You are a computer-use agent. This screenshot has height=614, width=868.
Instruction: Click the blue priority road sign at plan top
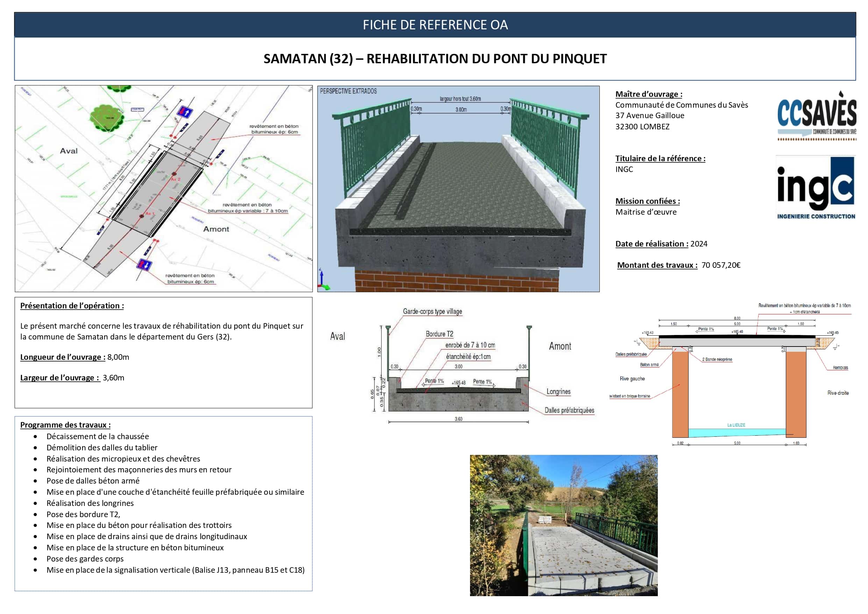coord(185,112)
